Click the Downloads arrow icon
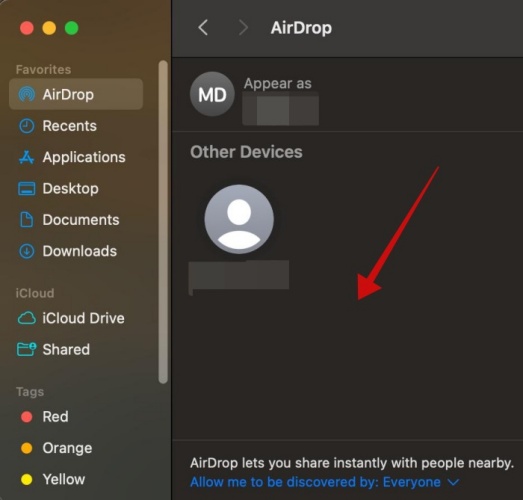Image resolution: width=523 pixels, height=500 pixels. (26, 251)
